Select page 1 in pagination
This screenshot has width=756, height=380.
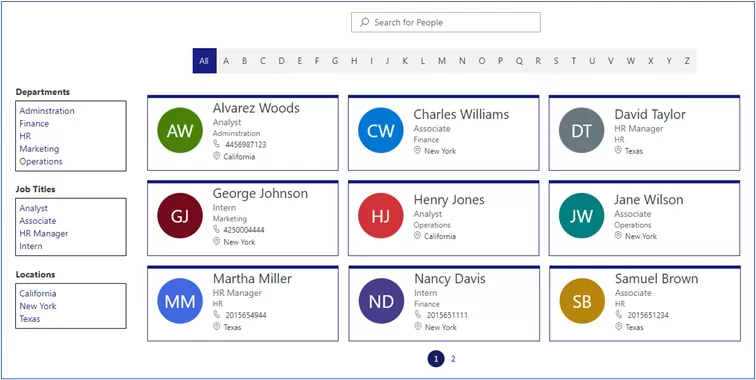coord(436,359)
